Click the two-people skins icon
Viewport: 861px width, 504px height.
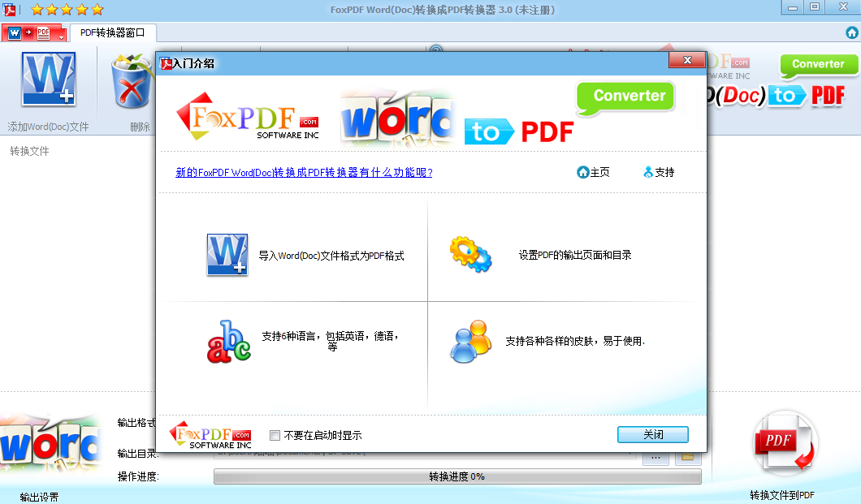[470, 342]
